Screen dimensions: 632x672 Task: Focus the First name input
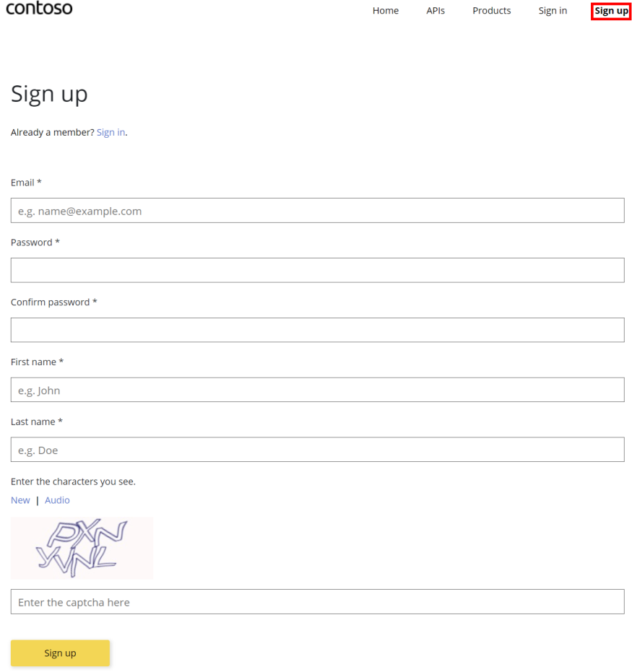pos(317,390)
